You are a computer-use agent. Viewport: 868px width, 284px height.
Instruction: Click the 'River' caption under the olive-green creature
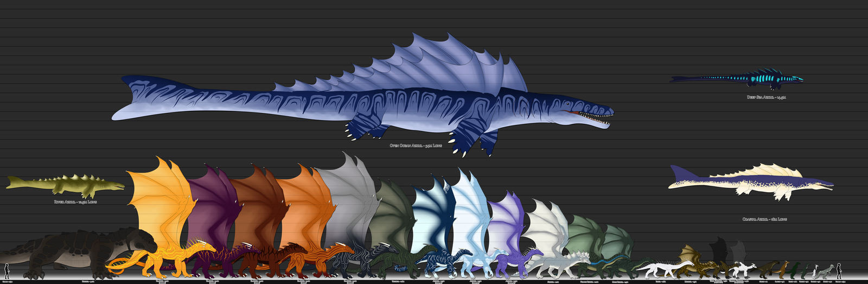coord(75,202)
